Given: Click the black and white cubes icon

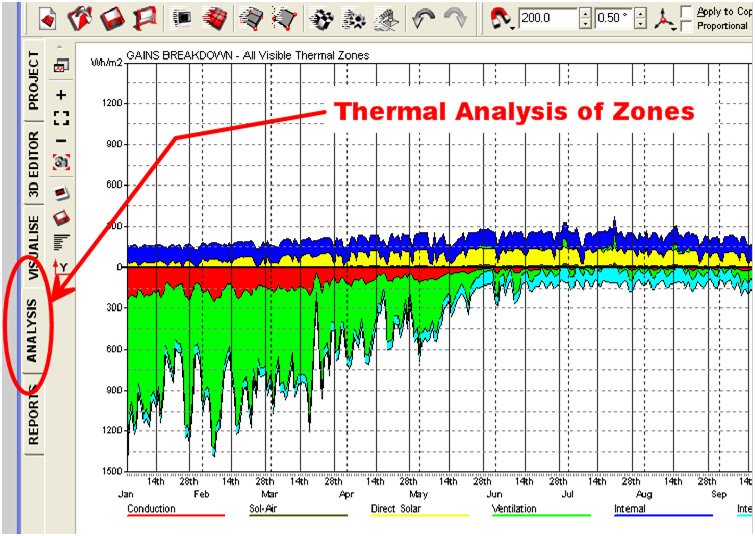Looking at the screenshot, I should click(321, 19).
